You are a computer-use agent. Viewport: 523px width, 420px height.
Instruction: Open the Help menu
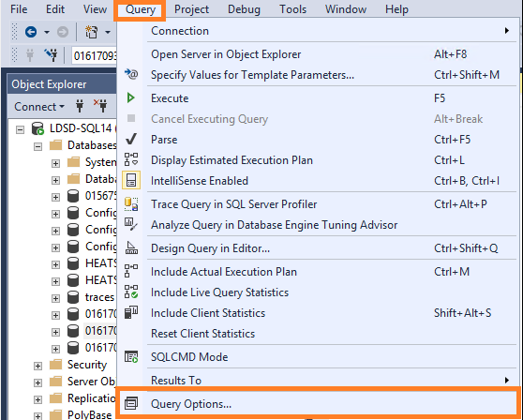tap(396, 9)
